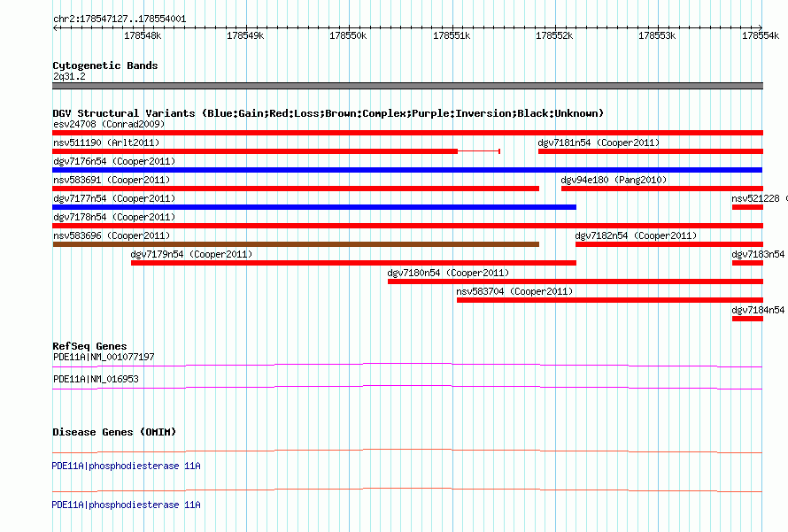This screenshot has width=788, height=532.
Task: Click the blue dgv7177n54 gain bar
Action: [x=314, y=207]
